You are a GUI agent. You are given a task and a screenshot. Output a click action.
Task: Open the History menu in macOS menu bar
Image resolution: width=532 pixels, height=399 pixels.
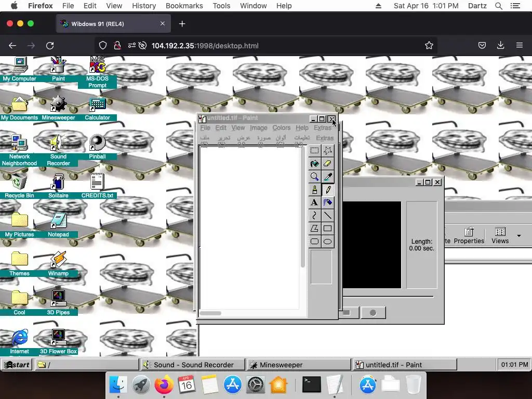point(144,6)
